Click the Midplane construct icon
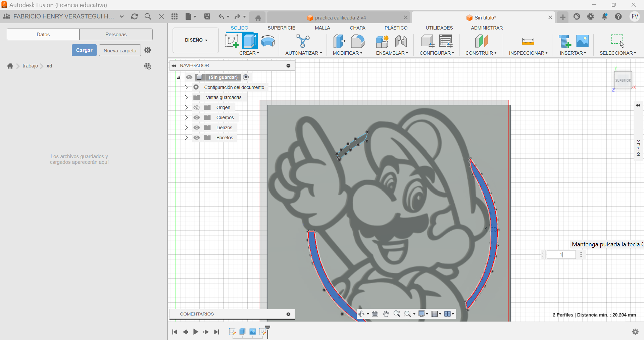Screen dimensions: 644x340 point(481,41)
